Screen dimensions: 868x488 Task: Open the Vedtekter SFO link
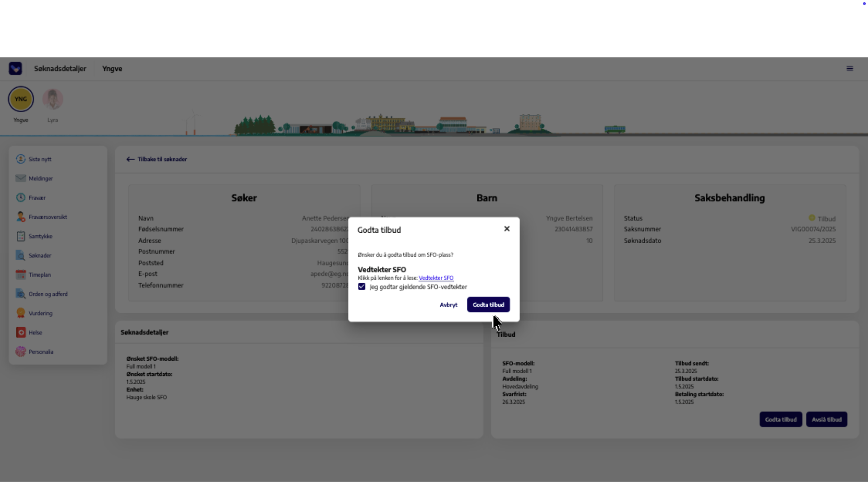436,278
